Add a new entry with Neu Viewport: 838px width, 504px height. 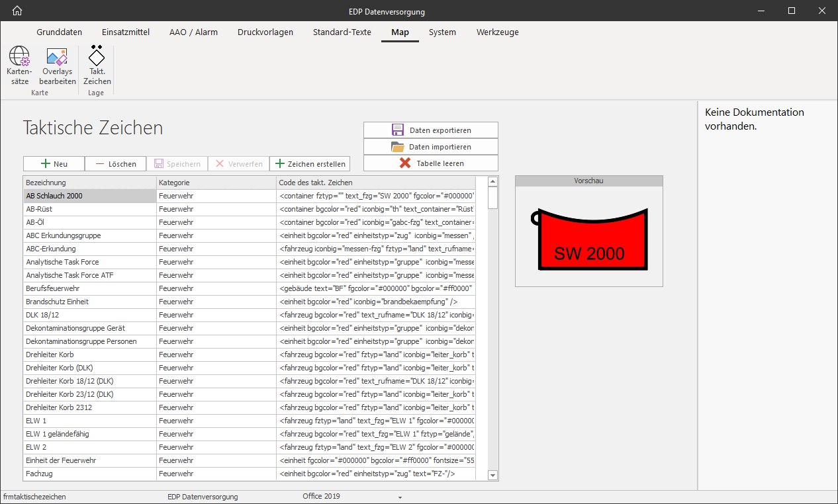(x=54, y=164)
